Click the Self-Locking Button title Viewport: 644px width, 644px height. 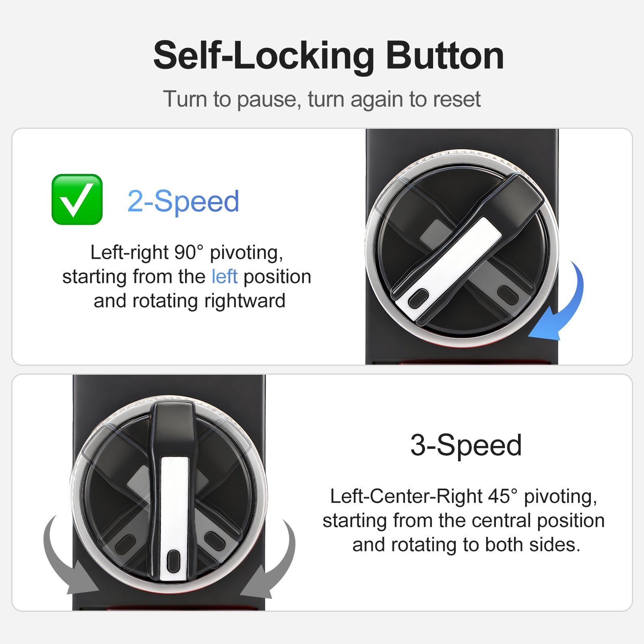[x=328, y=56]
